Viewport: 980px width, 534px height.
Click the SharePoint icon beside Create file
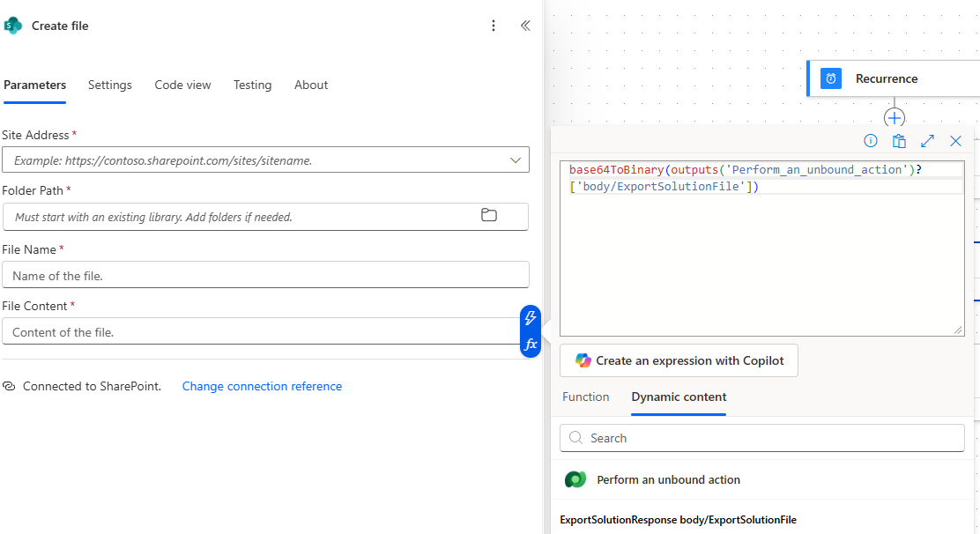pos(13,26)
